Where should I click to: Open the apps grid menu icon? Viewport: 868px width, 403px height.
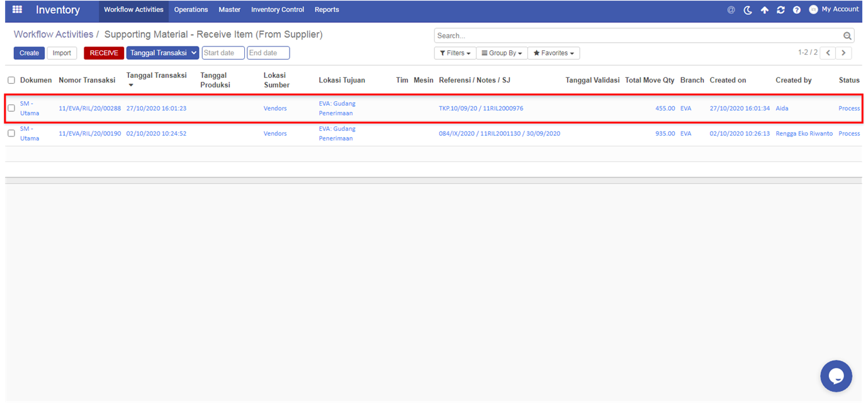tap(17, 9)
